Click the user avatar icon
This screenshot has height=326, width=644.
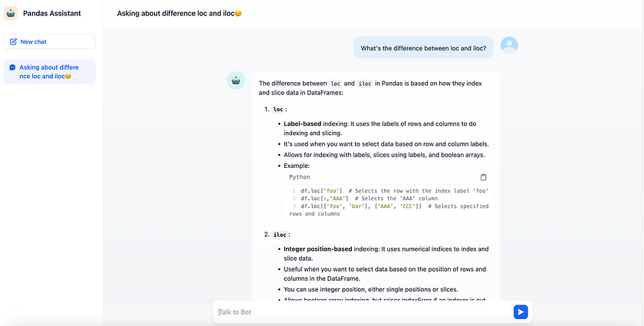click(509, 45)
